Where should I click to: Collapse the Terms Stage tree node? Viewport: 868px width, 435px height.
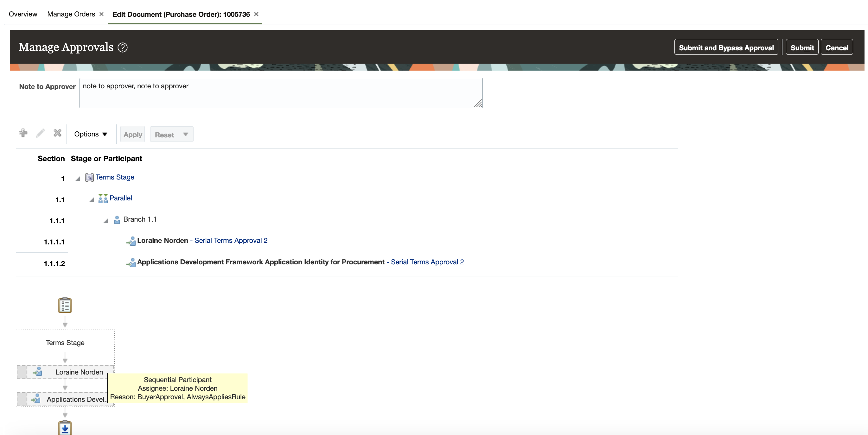78,179
